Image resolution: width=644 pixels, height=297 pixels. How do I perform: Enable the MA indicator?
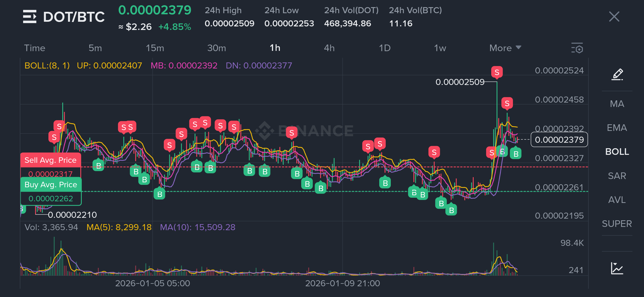[x=617, y=104]
